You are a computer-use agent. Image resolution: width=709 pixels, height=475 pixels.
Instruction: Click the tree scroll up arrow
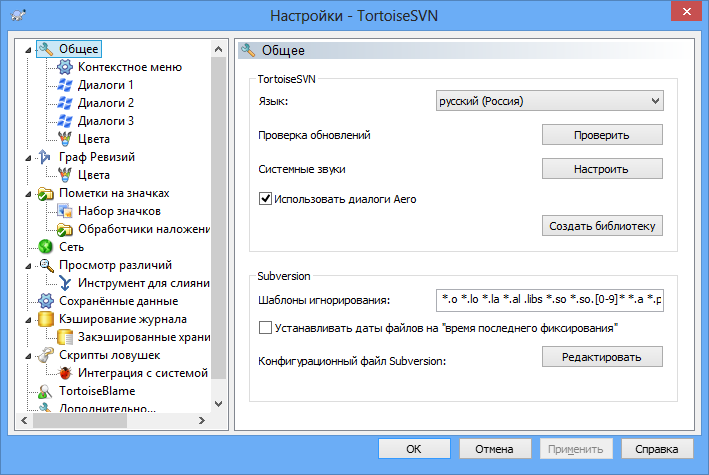pos(218,49)
